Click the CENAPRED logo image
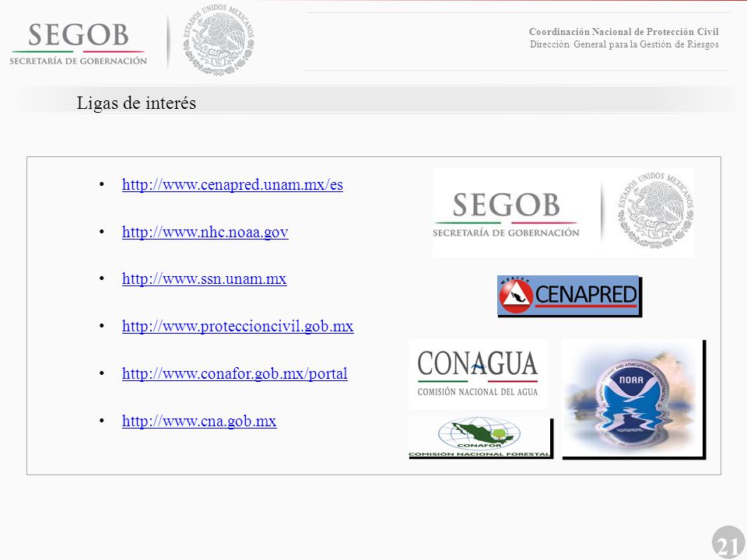 pos(570,296)
